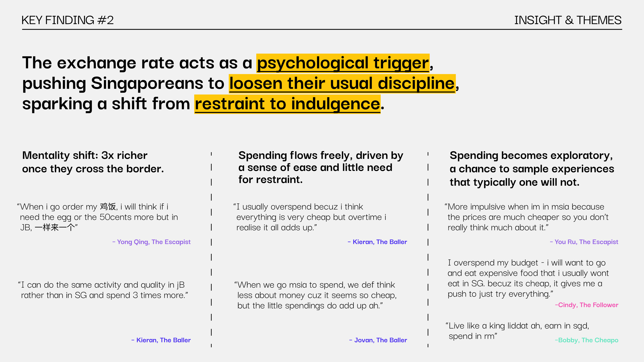Click Bobby, The Cheapo attribution

coord(586,340)
